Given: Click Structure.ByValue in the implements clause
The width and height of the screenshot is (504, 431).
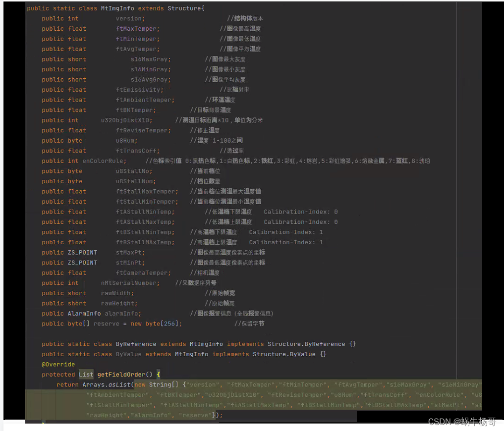Looking at the screenshot, I should point(284,355).
